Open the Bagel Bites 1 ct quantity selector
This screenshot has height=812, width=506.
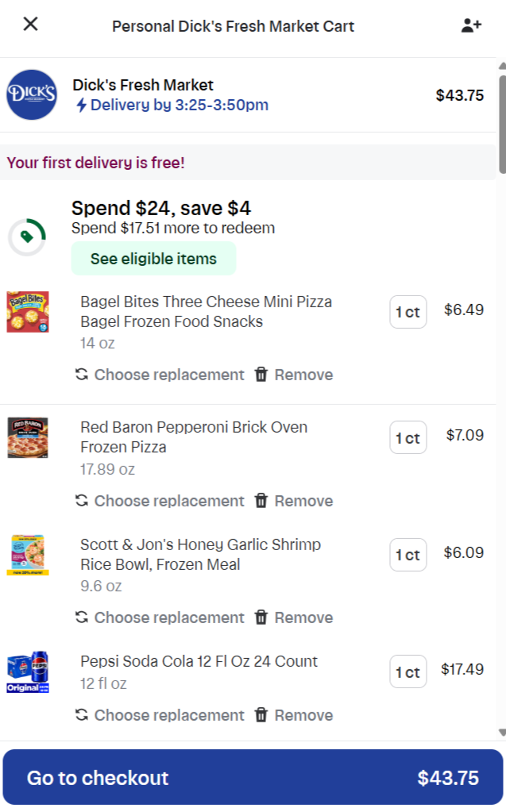point(408,312)
